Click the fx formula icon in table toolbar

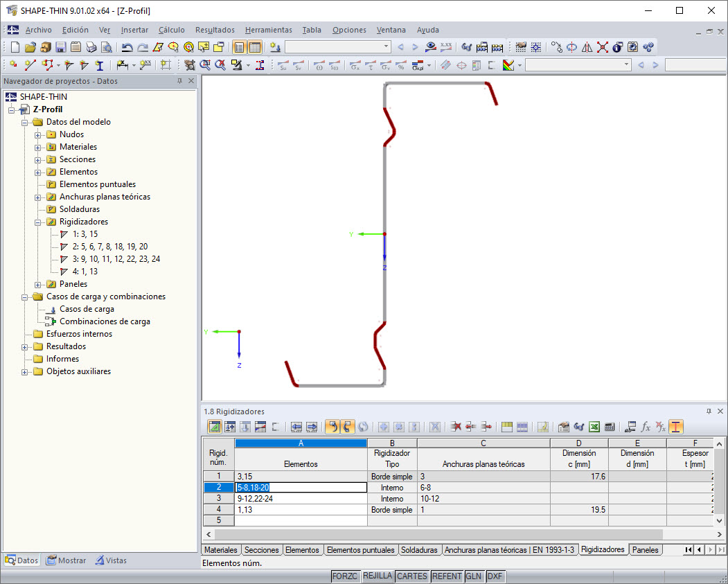(646, 427)
